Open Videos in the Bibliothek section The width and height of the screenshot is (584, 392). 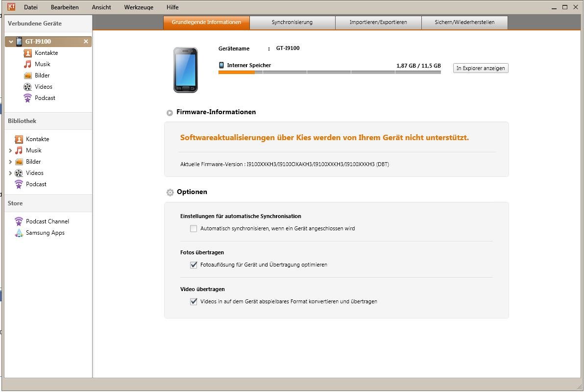[x=35, y=173]
